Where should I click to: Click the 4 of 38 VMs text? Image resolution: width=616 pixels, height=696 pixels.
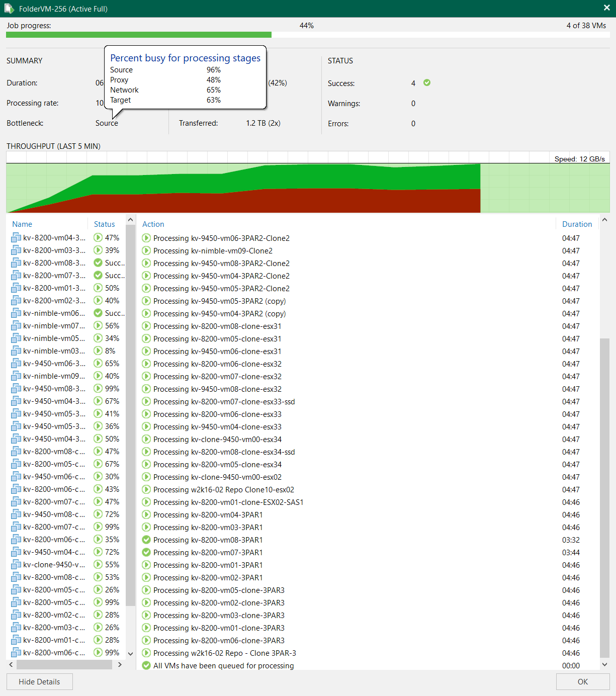click(586, 26)
